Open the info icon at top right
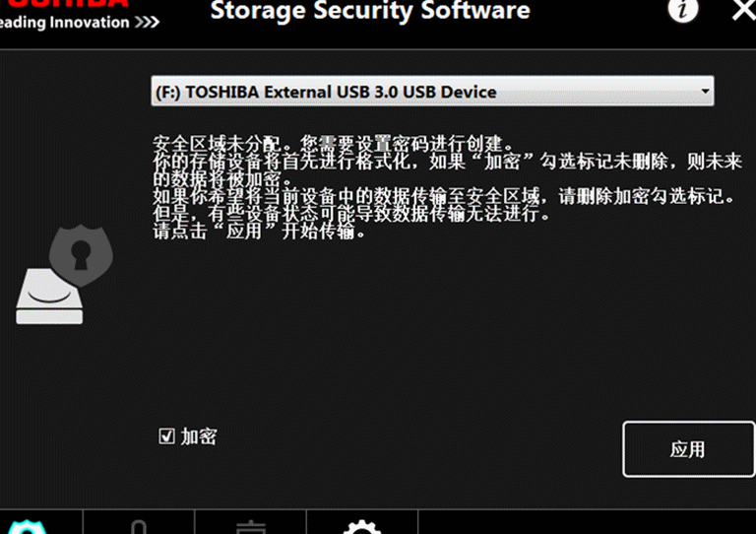This screenshot has width=756, height=534. point(683,10)
